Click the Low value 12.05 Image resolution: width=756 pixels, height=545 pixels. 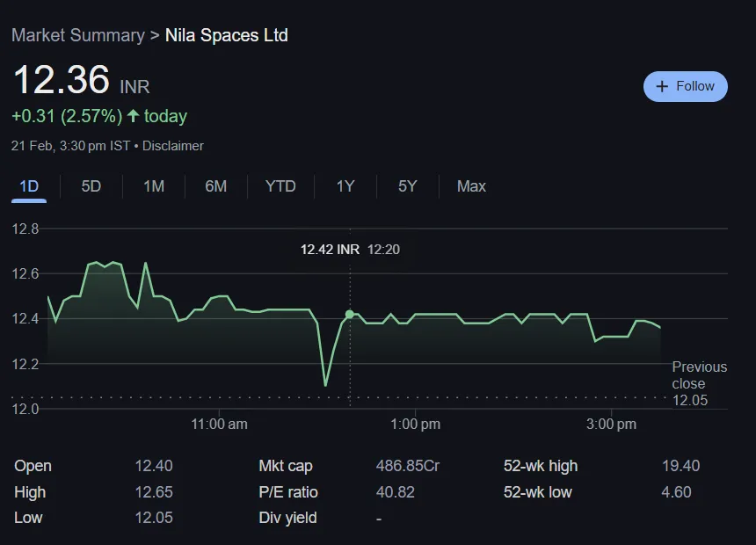(154, 518)
